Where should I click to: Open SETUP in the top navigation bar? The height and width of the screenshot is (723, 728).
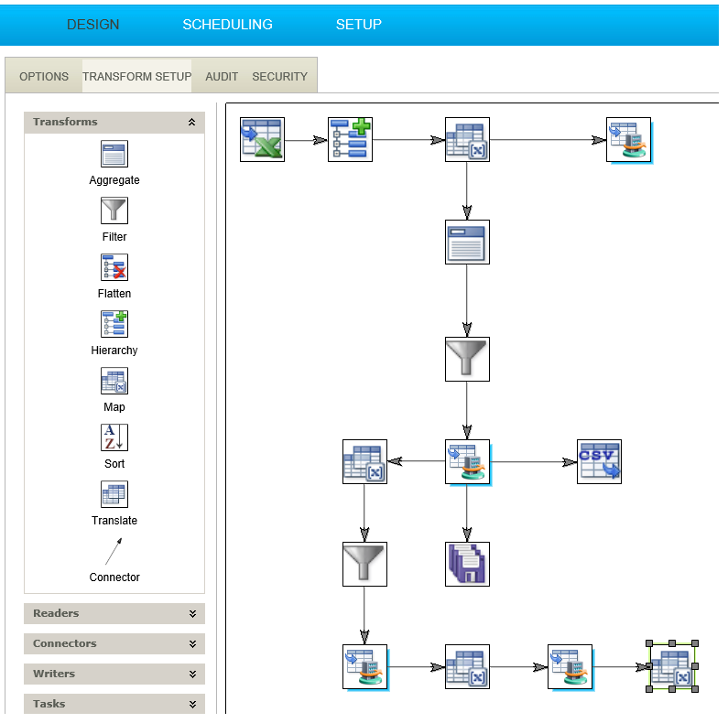pos(358,25)
